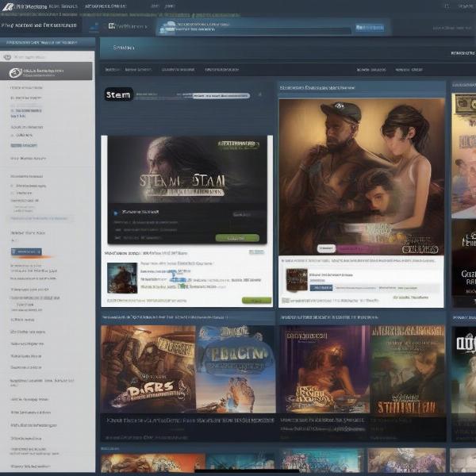Click the small icon right of the Steam progress bar

[260, 94]
